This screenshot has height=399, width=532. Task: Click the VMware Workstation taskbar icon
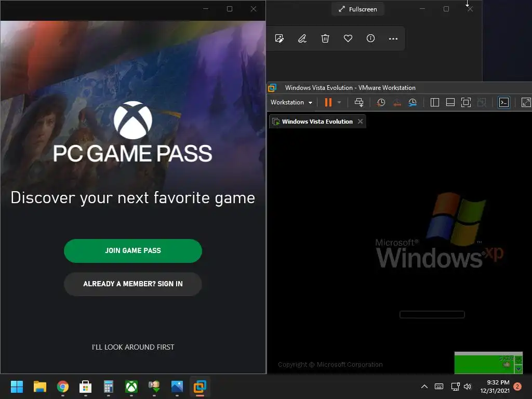(x=200, y=387)
